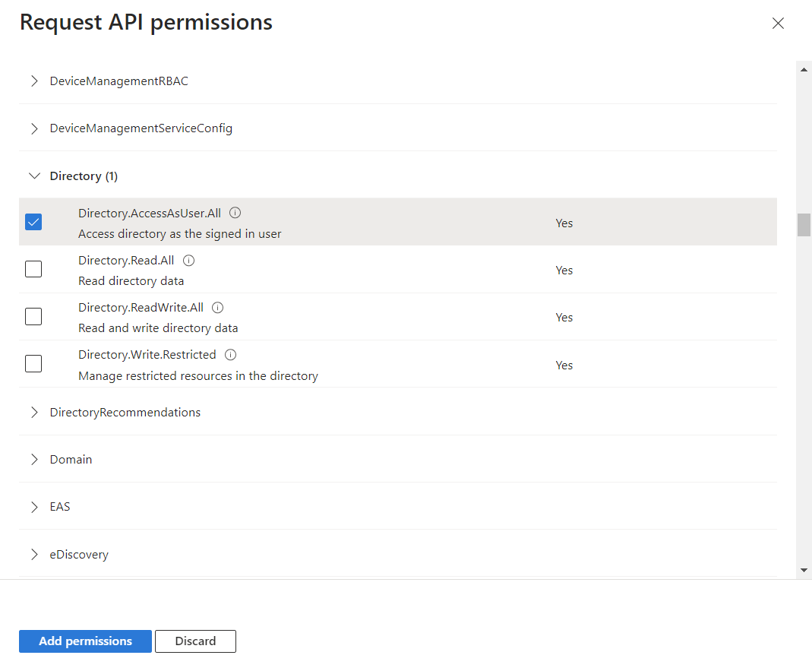Screen dimensions: 812x671
Task: Click info icon next to Directory.Read.All
Action: 189,261
